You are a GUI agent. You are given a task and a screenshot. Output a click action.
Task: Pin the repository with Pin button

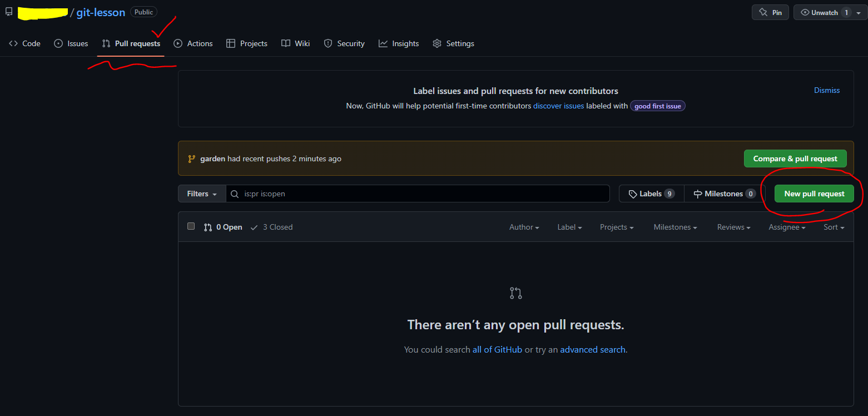pyautogui.click(x=770, y=12)
